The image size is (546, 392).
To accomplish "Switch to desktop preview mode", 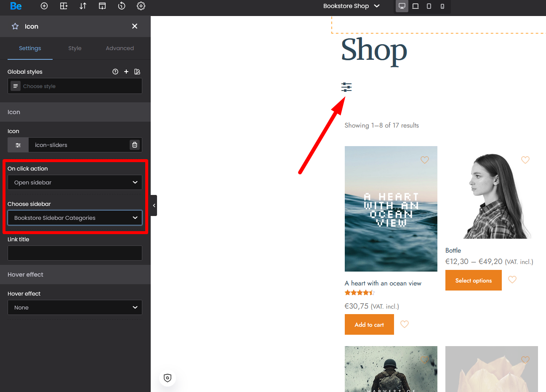I will pos(402,6).
